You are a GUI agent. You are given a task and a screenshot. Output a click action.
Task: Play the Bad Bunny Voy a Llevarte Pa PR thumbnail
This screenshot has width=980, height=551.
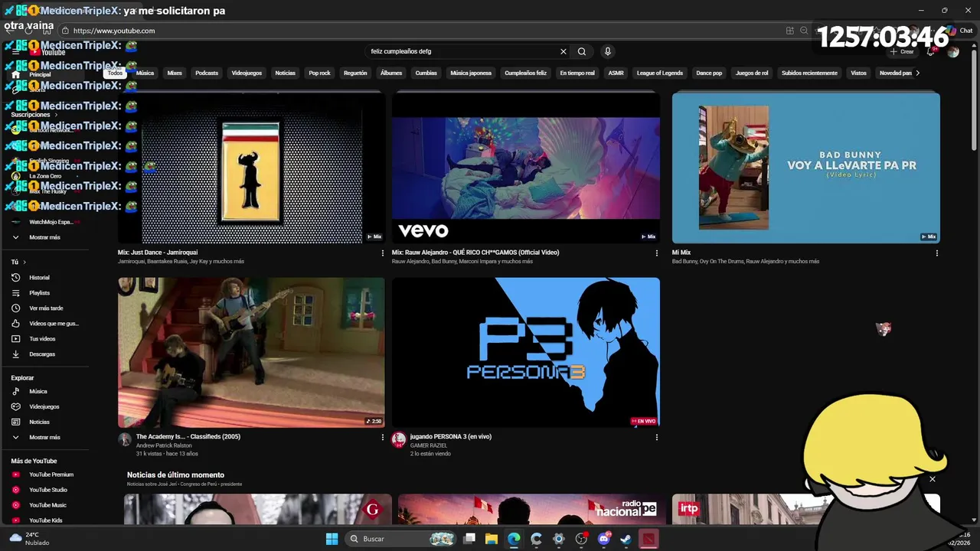click(806, 168)
